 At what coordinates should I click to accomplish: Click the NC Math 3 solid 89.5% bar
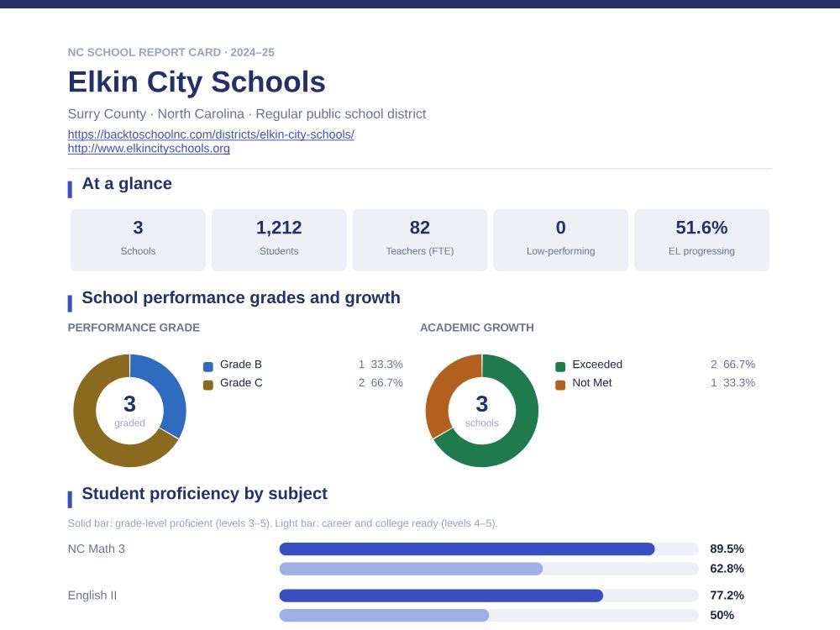click(466, 549)
